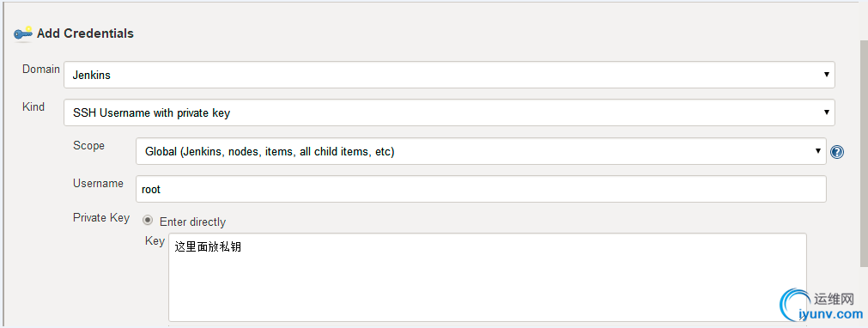868x328 pixels.
Task: Open the Domain dropdown showing Jenkins
Action: [449, 75]
